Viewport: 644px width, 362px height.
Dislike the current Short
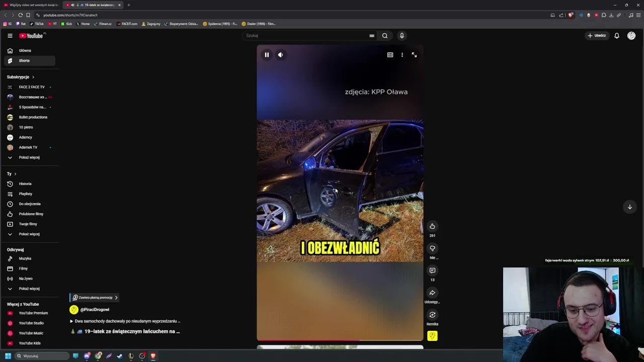click(x=432, y=248)
